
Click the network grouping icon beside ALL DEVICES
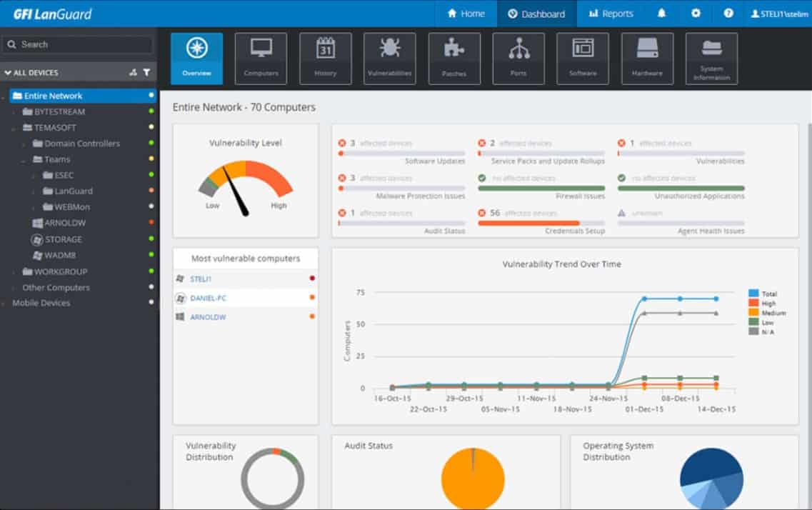(133, 72)
